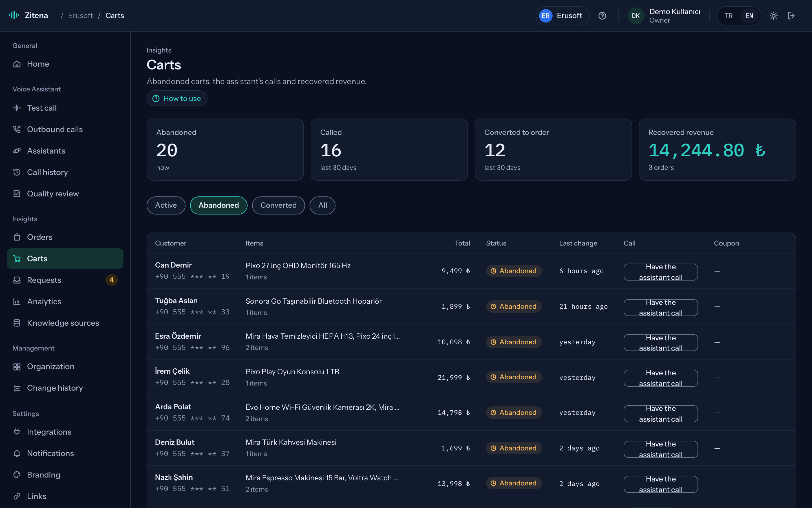Open the Analytics page
This screenshot has height=508, width=812.
(65, 301)
